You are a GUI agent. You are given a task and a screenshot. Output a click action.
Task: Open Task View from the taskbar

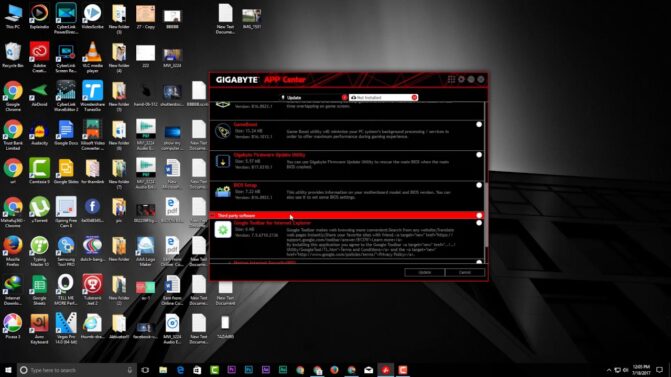(145, 370)
